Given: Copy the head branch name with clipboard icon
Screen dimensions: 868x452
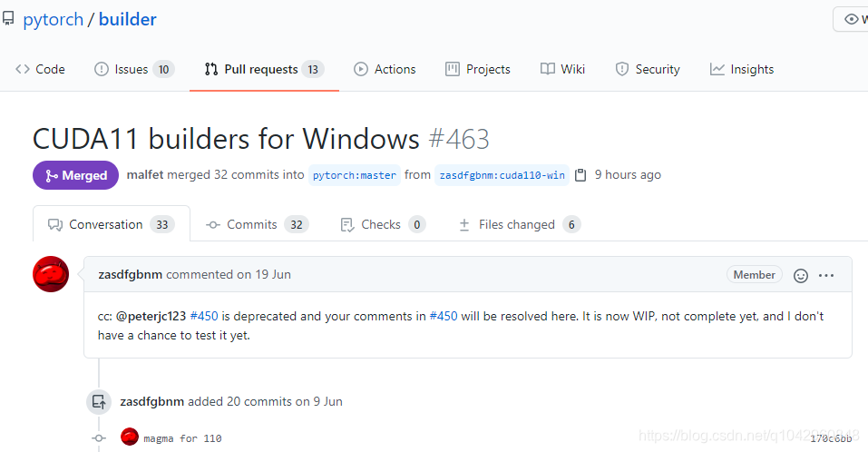Looking at the screenshot, I should pos(580,175).
